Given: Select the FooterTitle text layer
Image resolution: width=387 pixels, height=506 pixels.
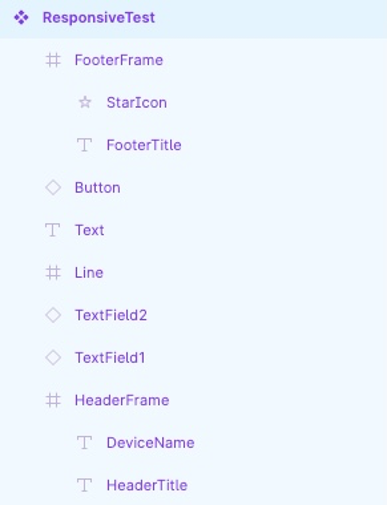Looking at the screenshot, I should 193,145.
